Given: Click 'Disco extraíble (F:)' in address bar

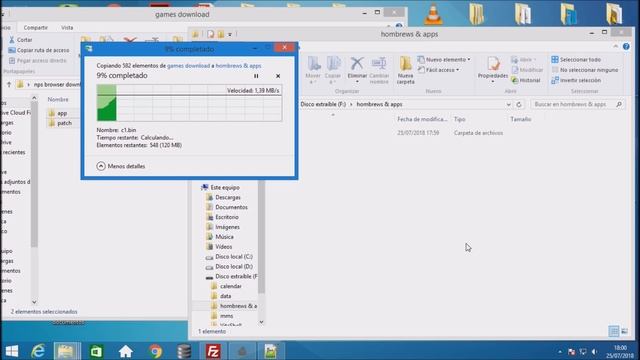Looking at the screenshot, I should click(323, 104).
